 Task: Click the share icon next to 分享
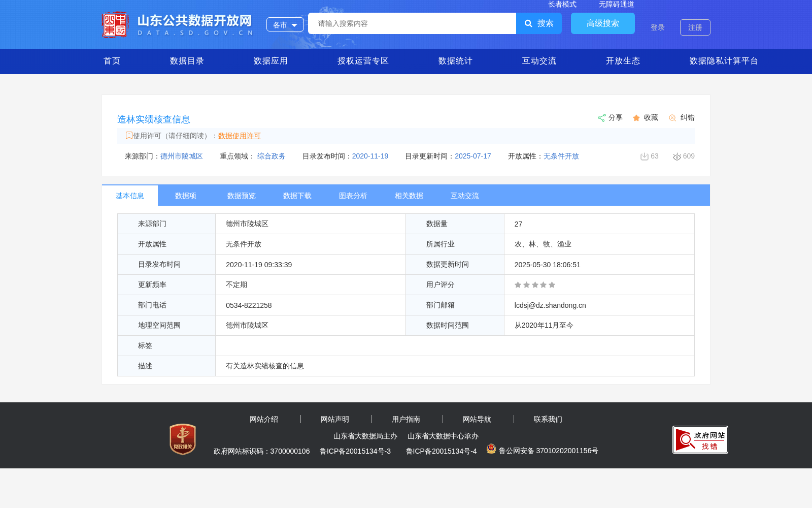coord(601,118)
